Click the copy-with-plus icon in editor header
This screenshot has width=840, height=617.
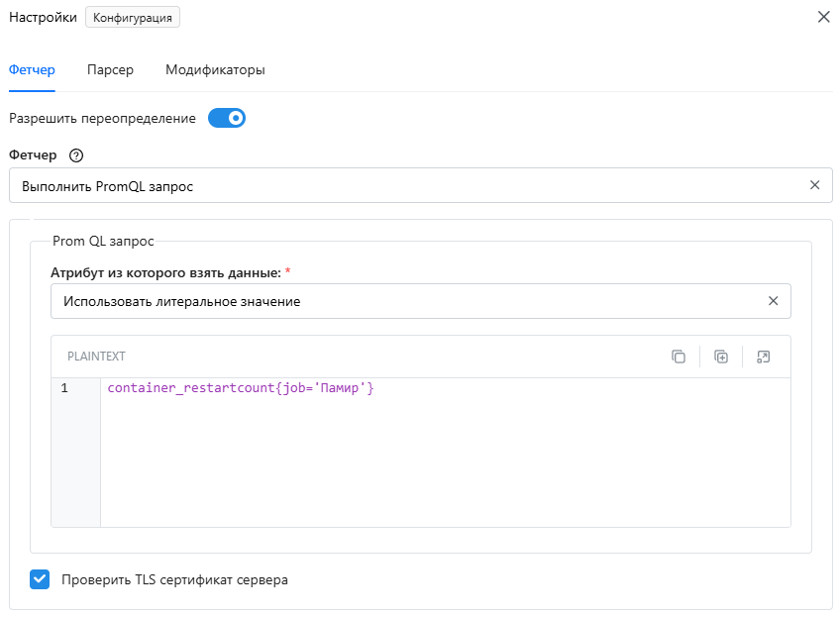click(x=721, y=357)
